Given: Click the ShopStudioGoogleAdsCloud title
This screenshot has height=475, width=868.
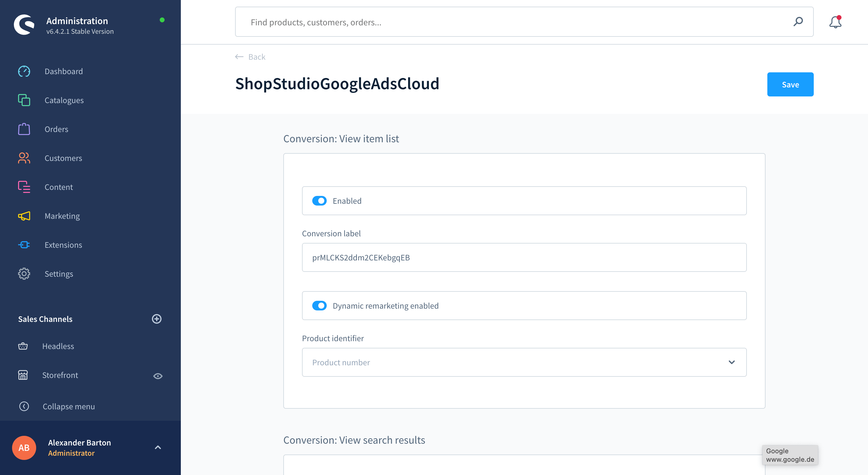Looking at the screenshot, I should point(337,83).
